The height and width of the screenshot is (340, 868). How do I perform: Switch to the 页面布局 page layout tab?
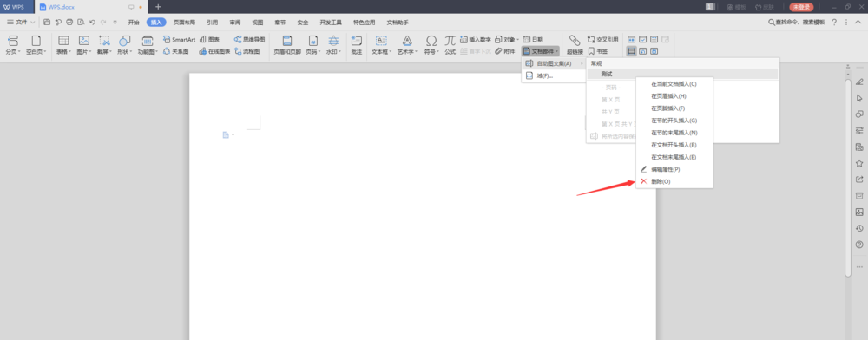[184, 22]
